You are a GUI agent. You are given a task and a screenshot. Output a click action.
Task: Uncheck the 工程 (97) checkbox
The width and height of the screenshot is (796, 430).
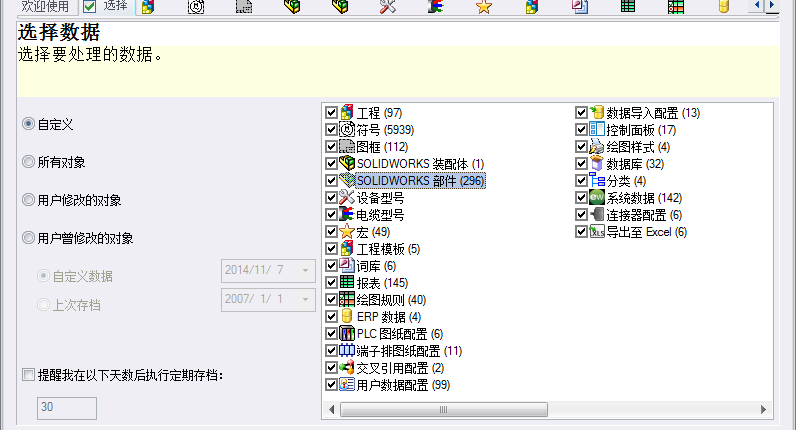(331, 113)
